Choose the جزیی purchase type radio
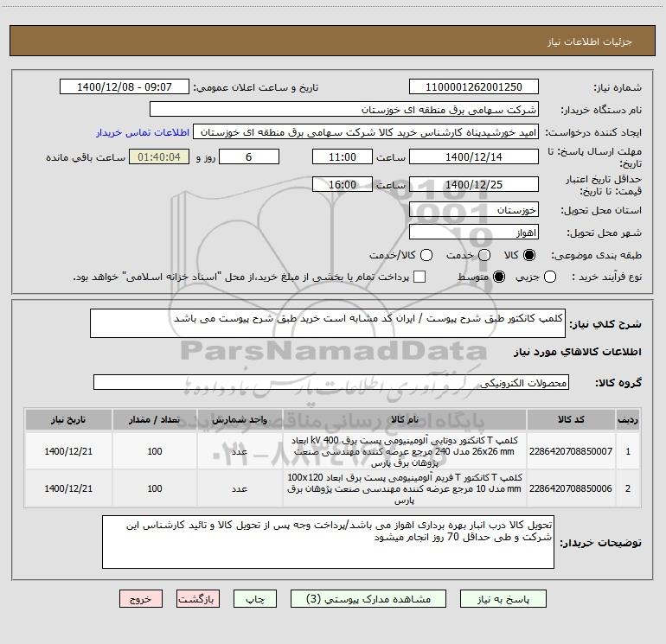Viewport: 666px width, 644px height. [x=550, y=277]
